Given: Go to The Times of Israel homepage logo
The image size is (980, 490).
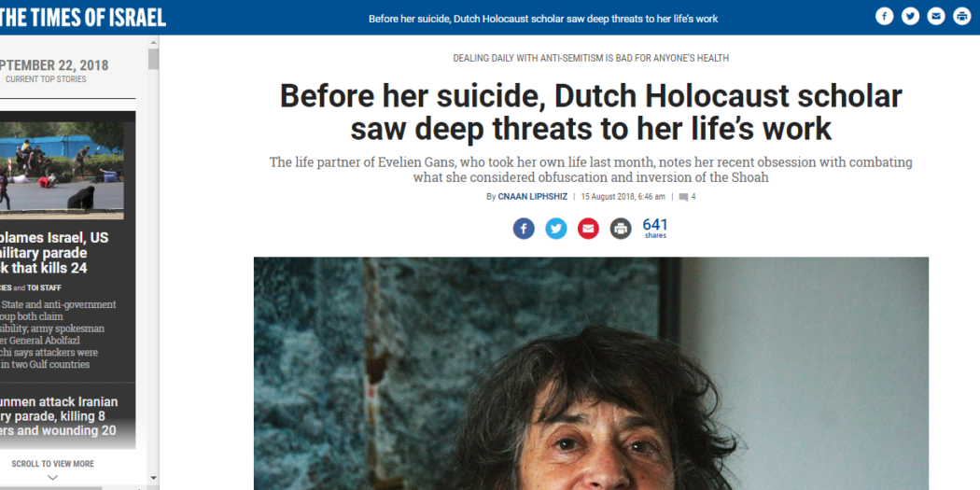Looking at the screenshot, I should (x=82, y=18).
